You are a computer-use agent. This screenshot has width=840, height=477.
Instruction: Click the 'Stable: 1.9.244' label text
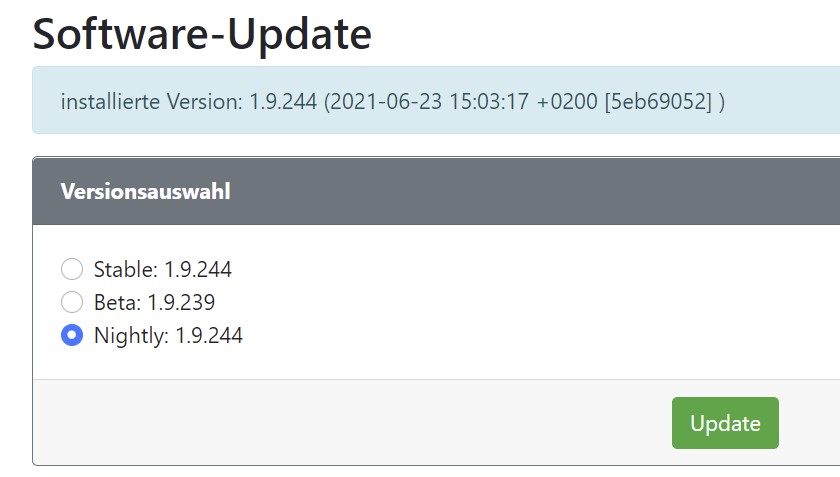click(x=163, y=269)
